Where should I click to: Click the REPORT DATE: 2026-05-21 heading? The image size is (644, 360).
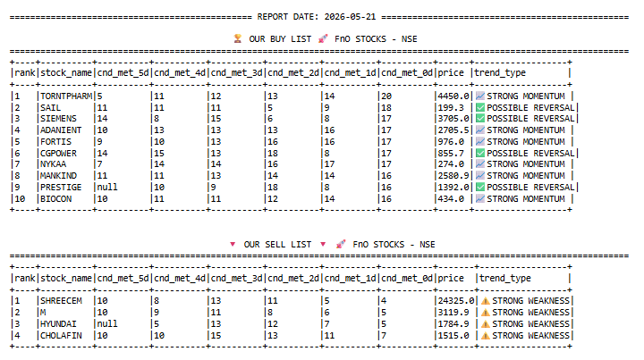click(x=317, y=17)
